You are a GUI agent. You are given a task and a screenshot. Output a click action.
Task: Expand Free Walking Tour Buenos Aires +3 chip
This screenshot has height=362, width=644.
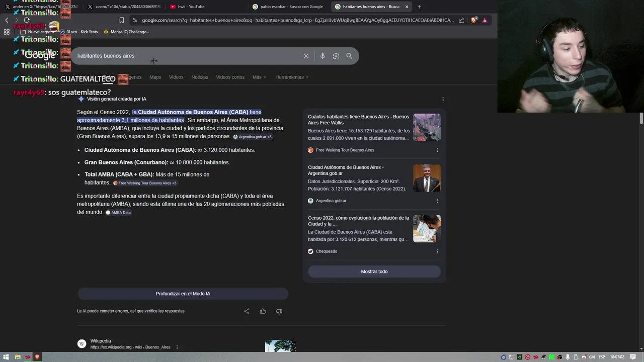tap(145, 183)
